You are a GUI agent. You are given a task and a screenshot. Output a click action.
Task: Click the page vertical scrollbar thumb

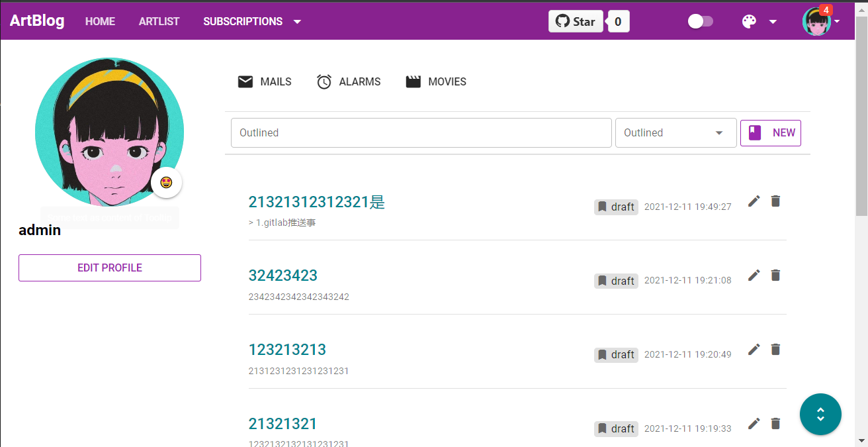861,116
